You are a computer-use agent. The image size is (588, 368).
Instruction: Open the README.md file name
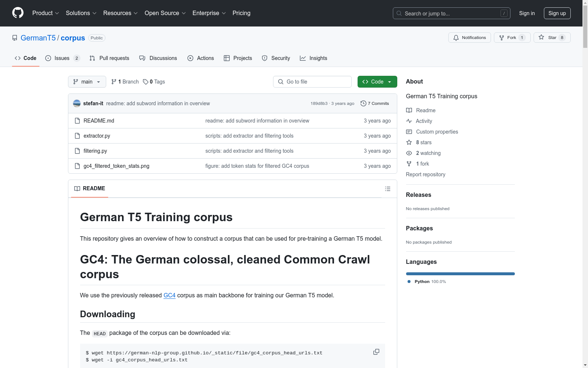[x=99, y=121]
